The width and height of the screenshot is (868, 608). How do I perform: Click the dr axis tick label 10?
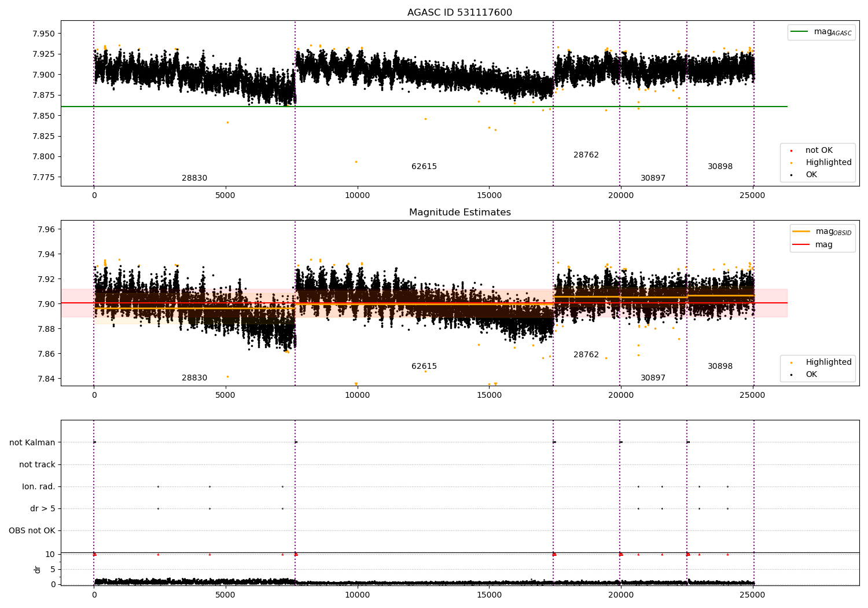click(x=50, y=555)
